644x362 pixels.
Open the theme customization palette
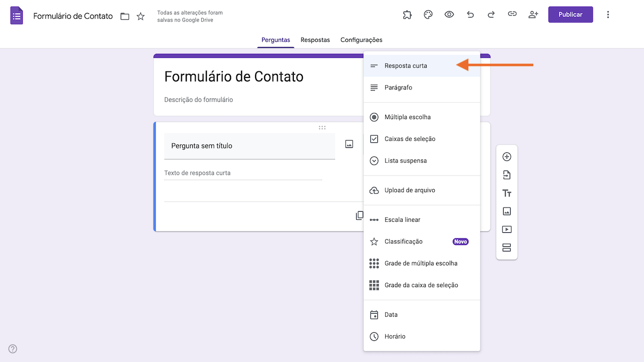click(428, 15)
